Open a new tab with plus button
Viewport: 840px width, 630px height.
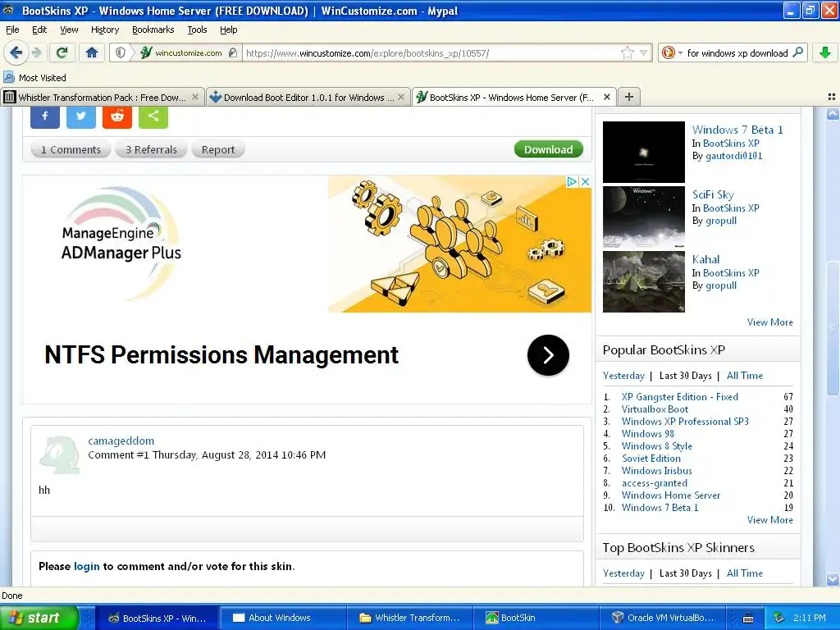tap(629, 97)
